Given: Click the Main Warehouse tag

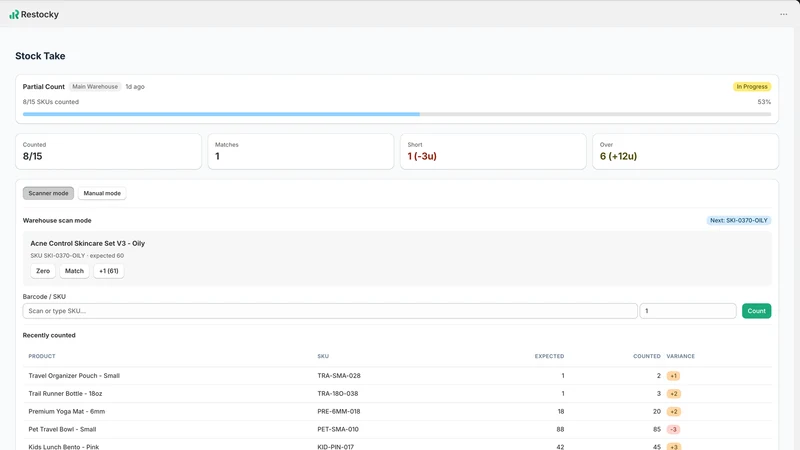Looking at the screenshot, I should pos(95,87).
